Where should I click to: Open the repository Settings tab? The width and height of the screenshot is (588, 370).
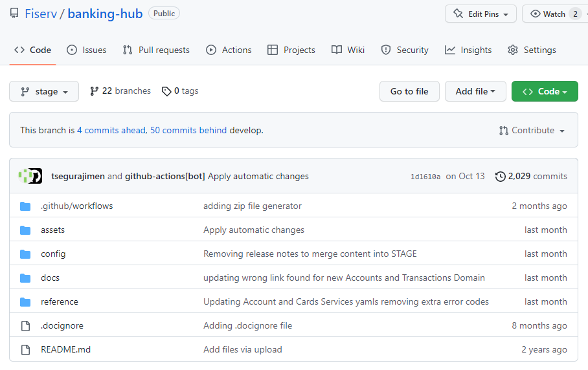532,50
